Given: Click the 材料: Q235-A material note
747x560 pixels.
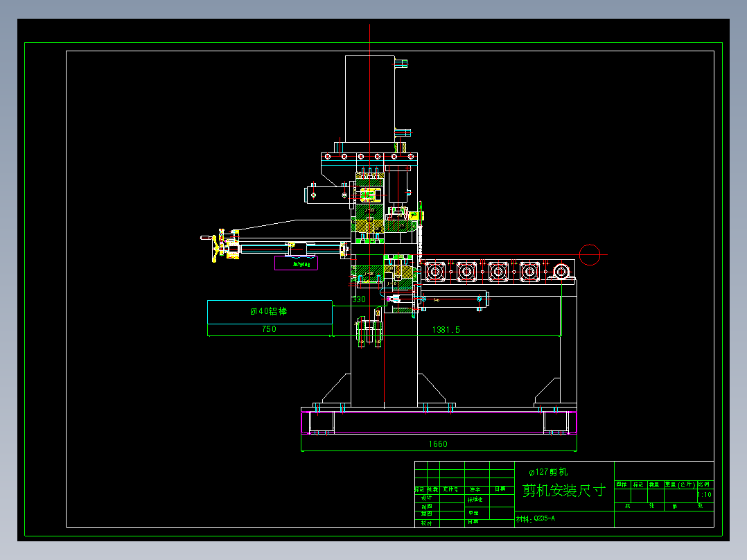Looking at the screenshot, I should tap(536, 518).
